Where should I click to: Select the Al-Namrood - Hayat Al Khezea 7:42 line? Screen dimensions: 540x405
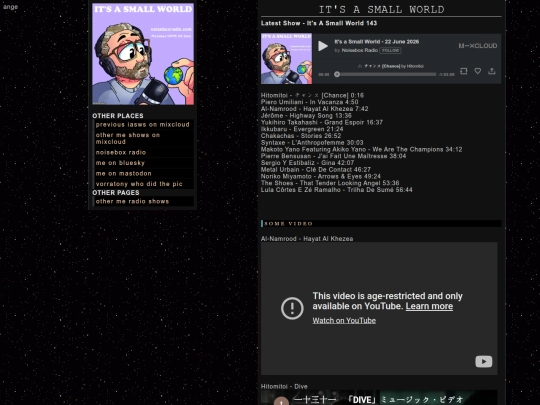[x=314, y=109]
